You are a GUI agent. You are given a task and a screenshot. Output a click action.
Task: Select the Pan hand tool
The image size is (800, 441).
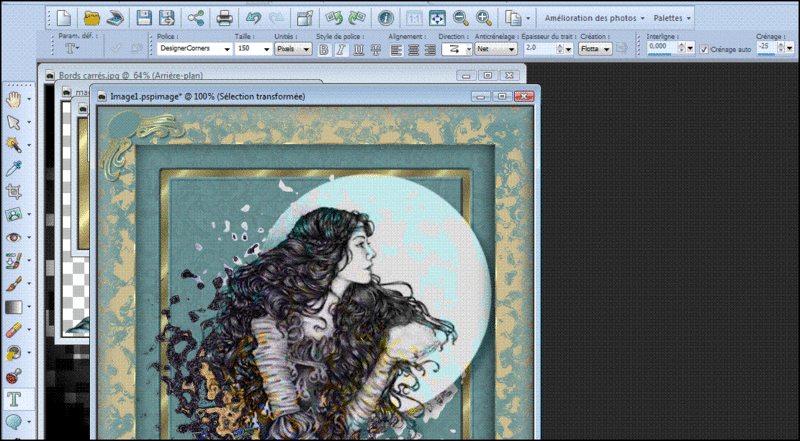click(x=14, y=99)
